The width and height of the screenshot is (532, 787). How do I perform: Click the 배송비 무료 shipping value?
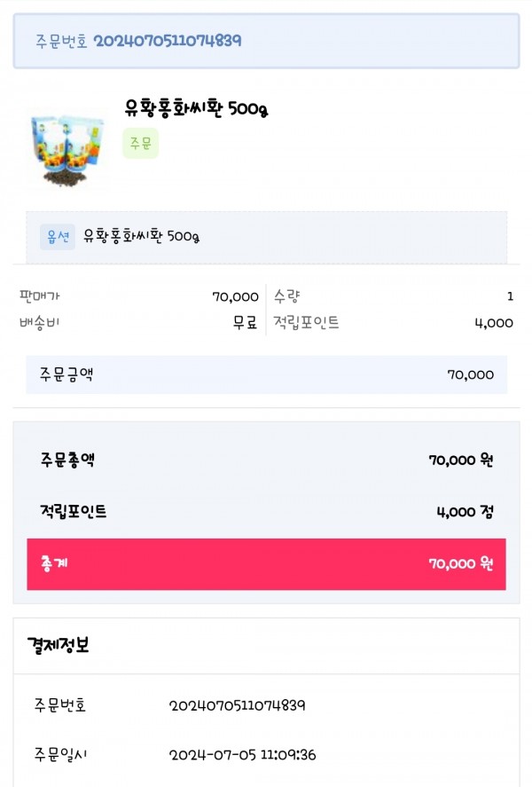click(245, 322)
